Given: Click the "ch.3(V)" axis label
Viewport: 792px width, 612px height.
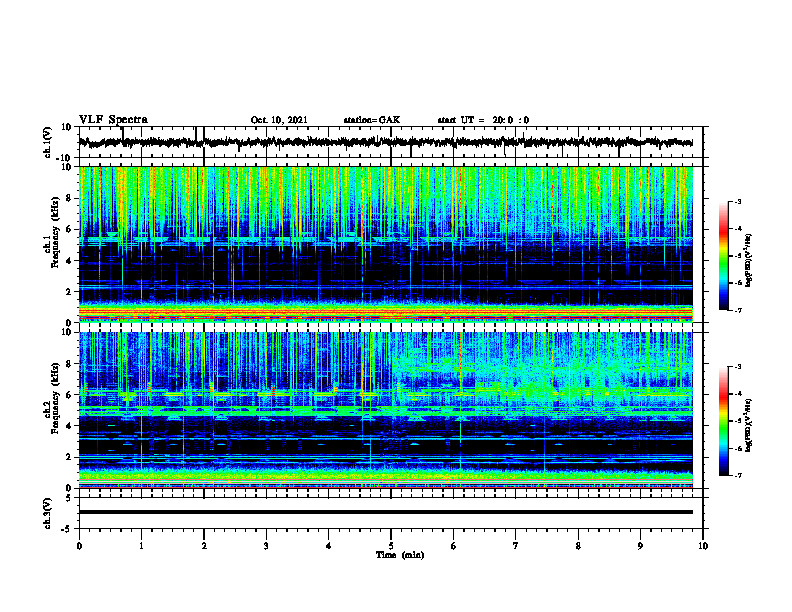Looking at the screenshot, I should point(48,513).
